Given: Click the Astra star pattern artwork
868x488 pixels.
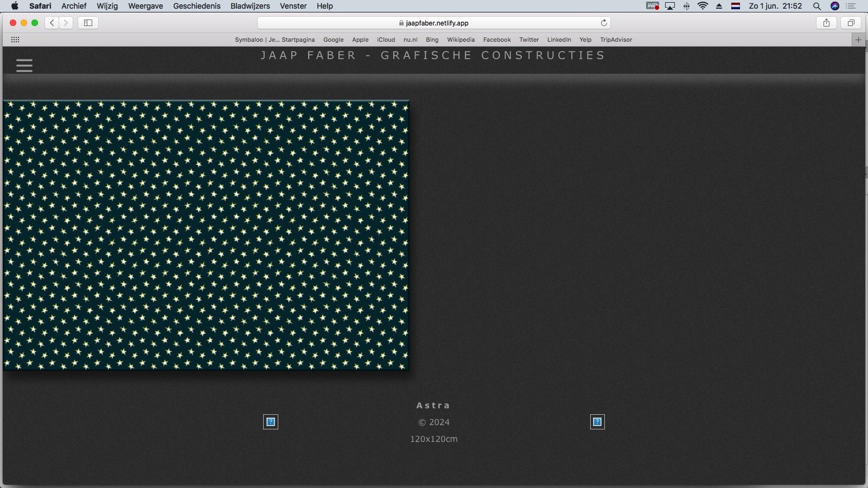Looking at the screenshot, I should pos(206,235).
